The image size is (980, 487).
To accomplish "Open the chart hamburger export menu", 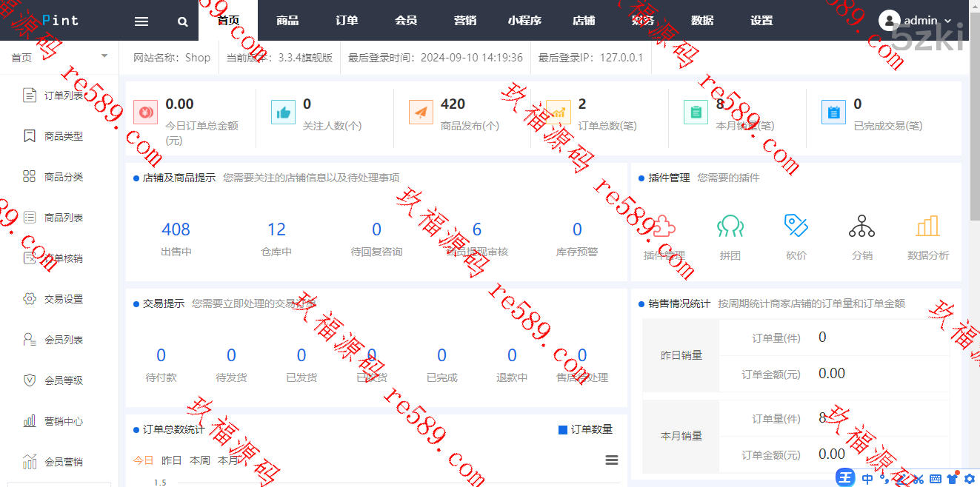I will 612,460.
